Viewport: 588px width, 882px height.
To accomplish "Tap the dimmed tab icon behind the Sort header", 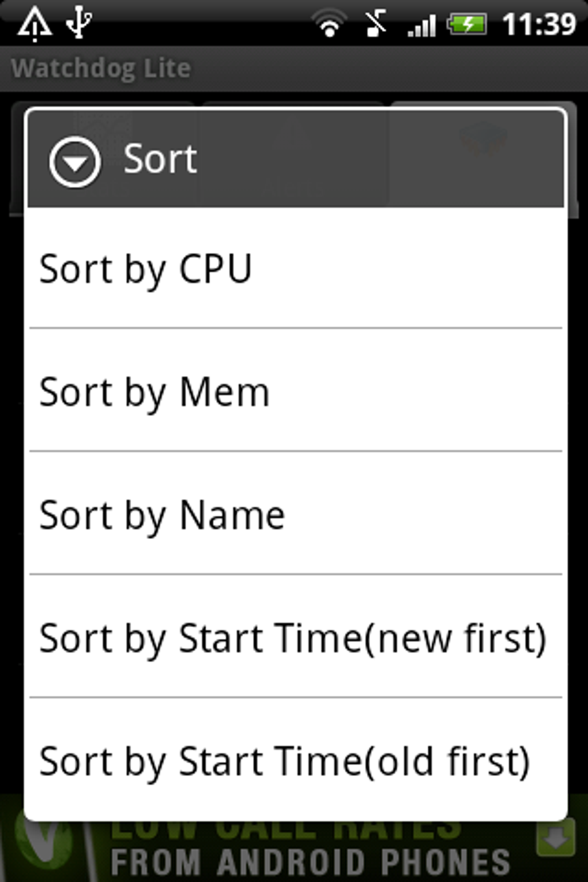I will click(482, 138).
